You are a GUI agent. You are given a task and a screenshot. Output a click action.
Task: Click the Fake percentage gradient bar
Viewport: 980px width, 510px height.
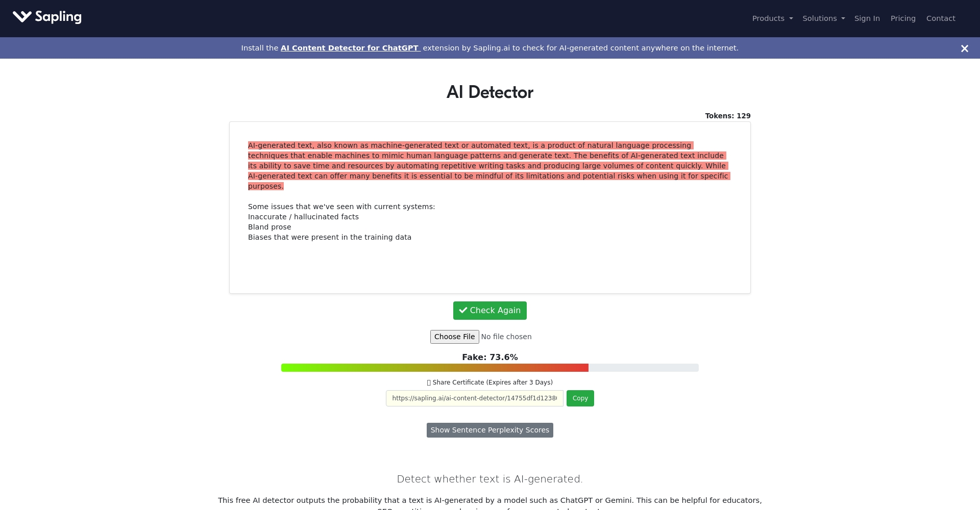(x=489, y=367)
